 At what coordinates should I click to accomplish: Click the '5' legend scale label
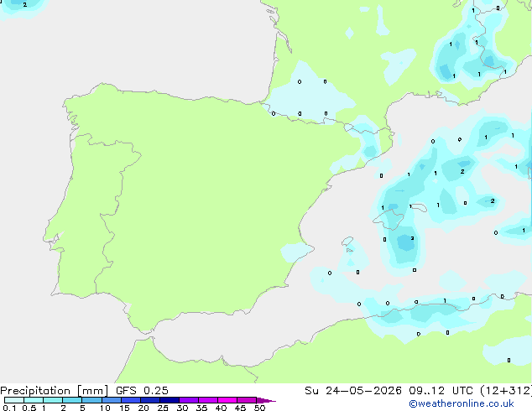tap(82, 408)
